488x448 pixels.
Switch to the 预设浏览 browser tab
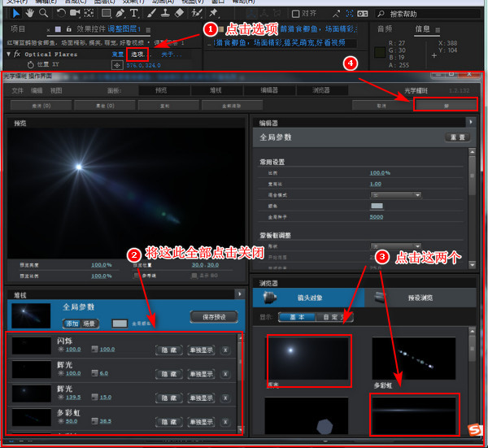click(x=420, y=298)
